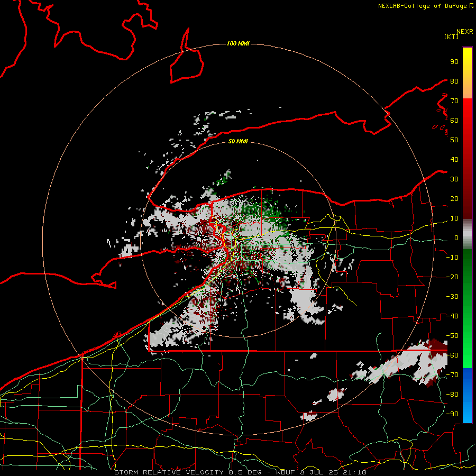Click the [KT] units label
This screenshot has height=476, width=476.
[x=452, y=36]
